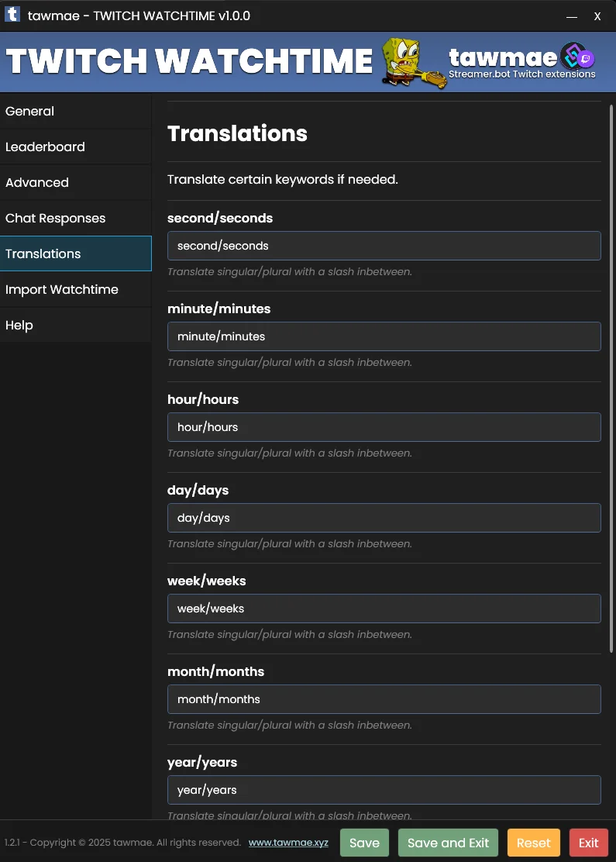Focus the minute/minutes text box
The image size is (616, 862).
pyautogui.click(x=384, y=336)
